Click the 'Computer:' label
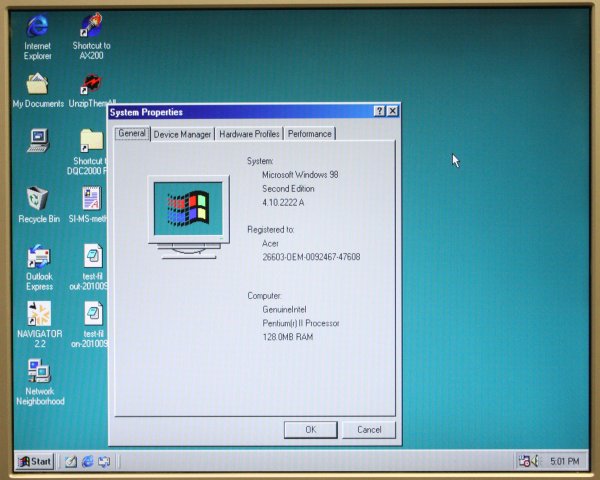 (x=264, y=296)
